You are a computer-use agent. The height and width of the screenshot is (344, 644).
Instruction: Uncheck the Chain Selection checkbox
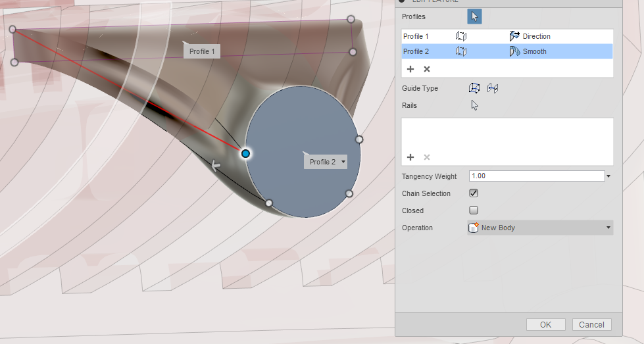point(474,193)
